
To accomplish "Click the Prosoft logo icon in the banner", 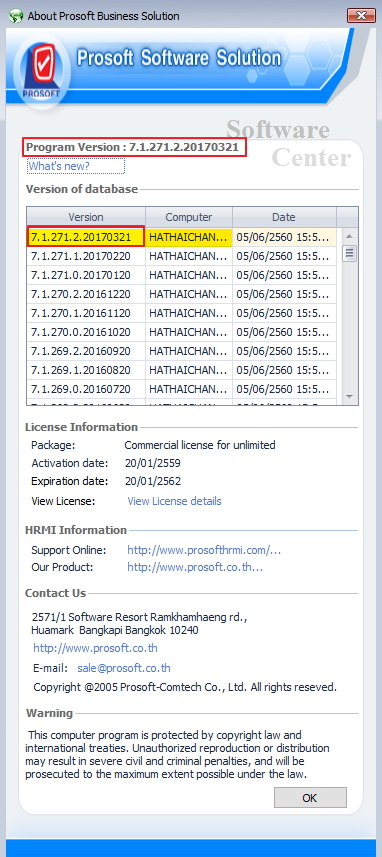I will (41, 71).
